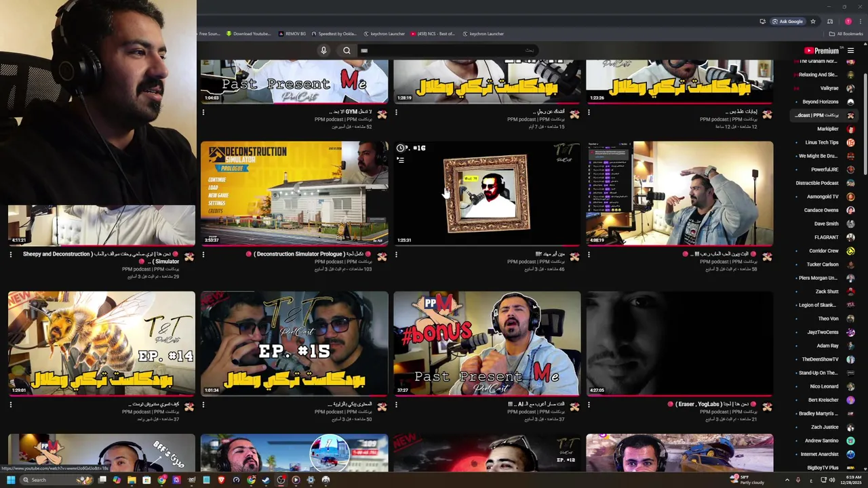Click the YouTube voice search microphone icon

(x=323, y=50)
